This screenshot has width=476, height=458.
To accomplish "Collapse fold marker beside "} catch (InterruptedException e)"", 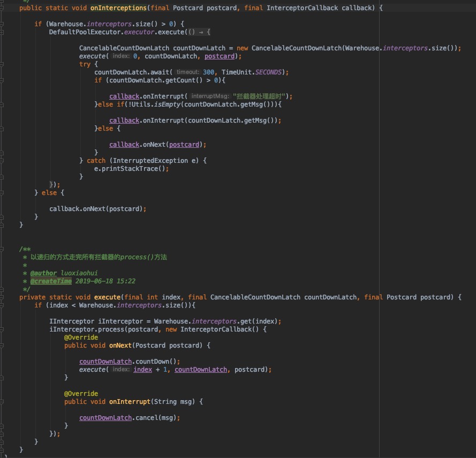I will click(x=2, y=161).
